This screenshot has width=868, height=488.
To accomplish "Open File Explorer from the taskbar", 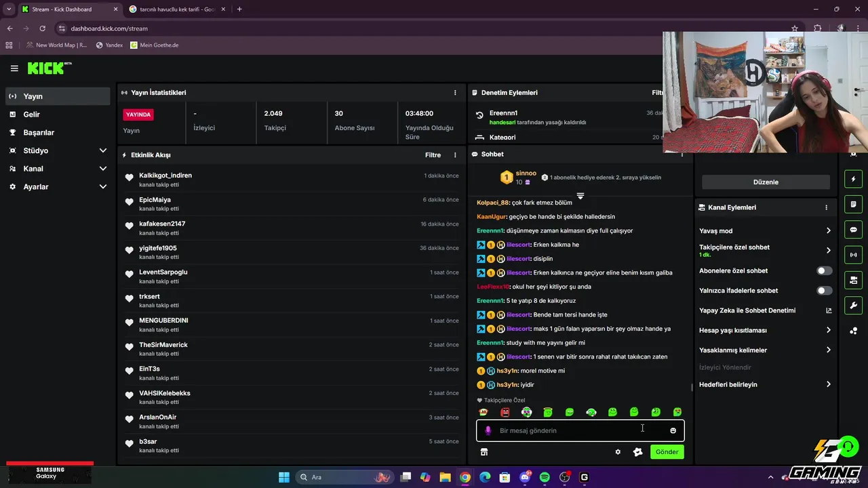I will (x=445, y=477).
